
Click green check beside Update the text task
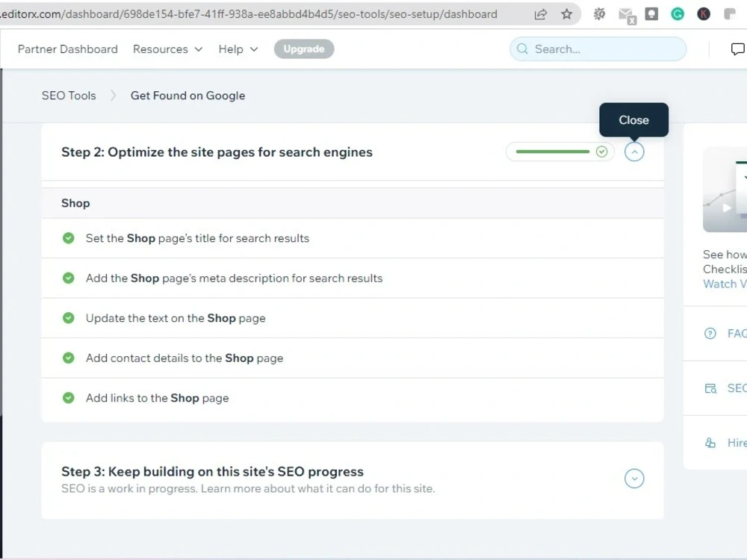[69, 318]
